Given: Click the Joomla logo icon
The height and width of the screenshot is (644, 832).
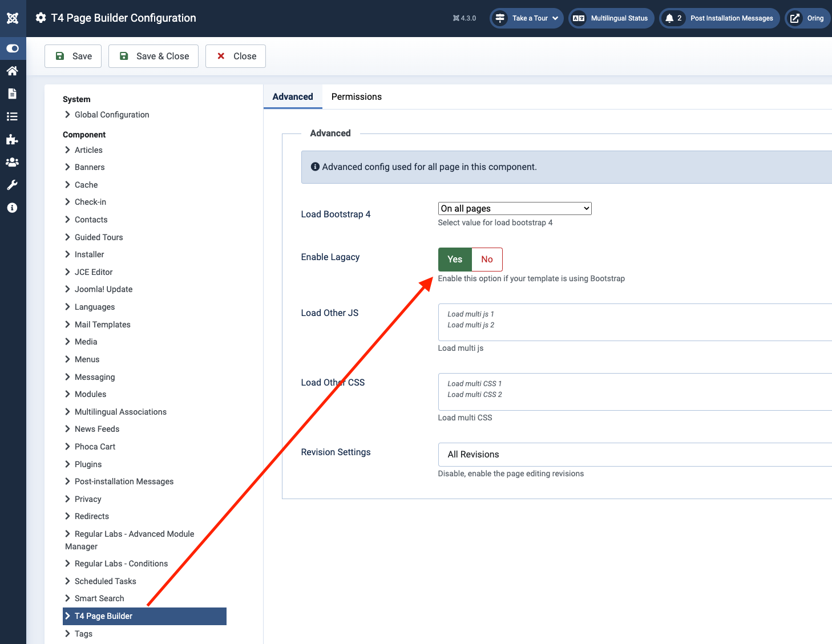Looking at the screenshot, I should tap(13, 18).
